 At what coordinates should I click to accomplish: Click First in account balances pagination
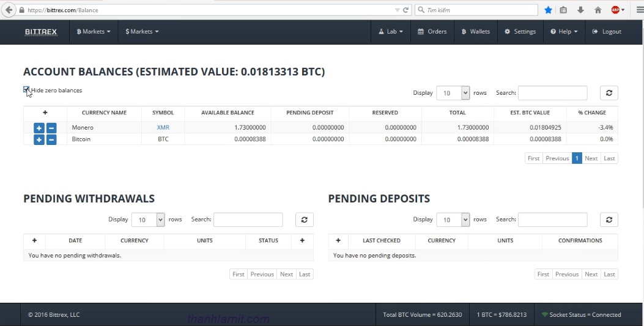(533, 158)
